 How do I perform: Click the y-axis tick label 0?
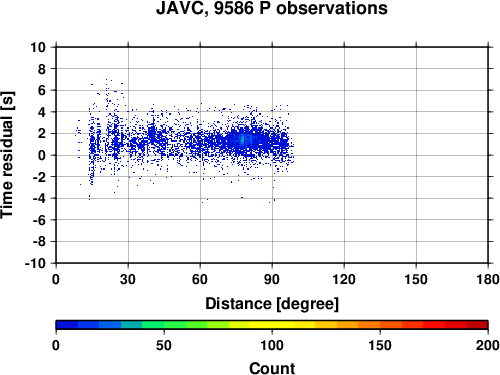tap(41, 155)
